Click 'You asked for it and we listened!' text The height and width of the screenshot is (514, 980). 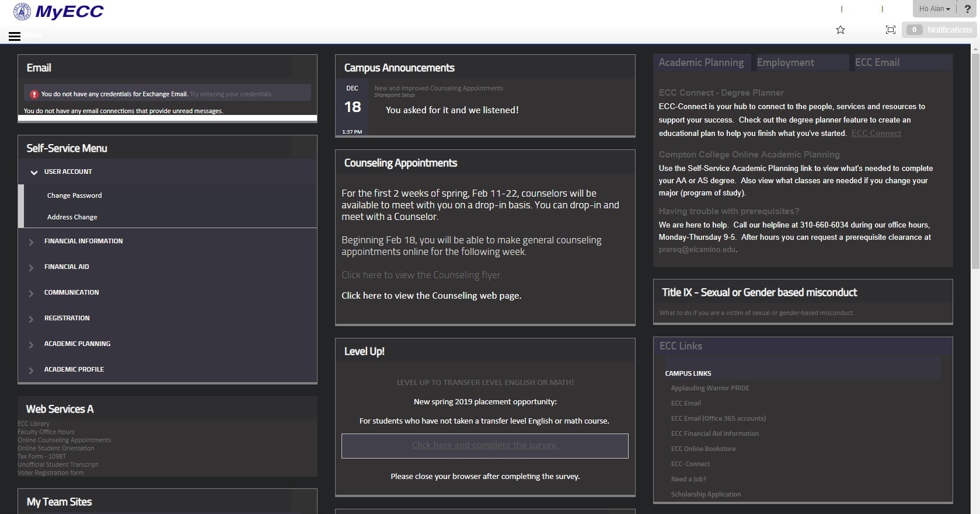pos(452,110)
